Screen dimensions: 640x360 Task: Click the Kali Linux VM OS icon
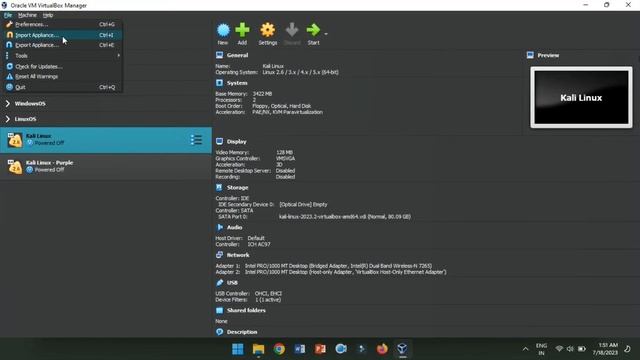click(15, 140)
